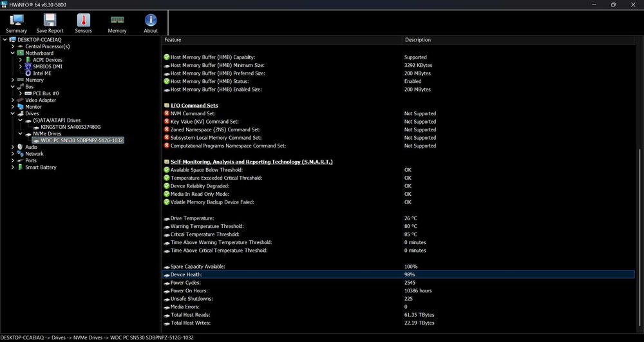The height and width of the screenshot is (342, 644).
Task: Click the DESKTOP-CCAEIAQ computer icon in tree
Action: 13,39
